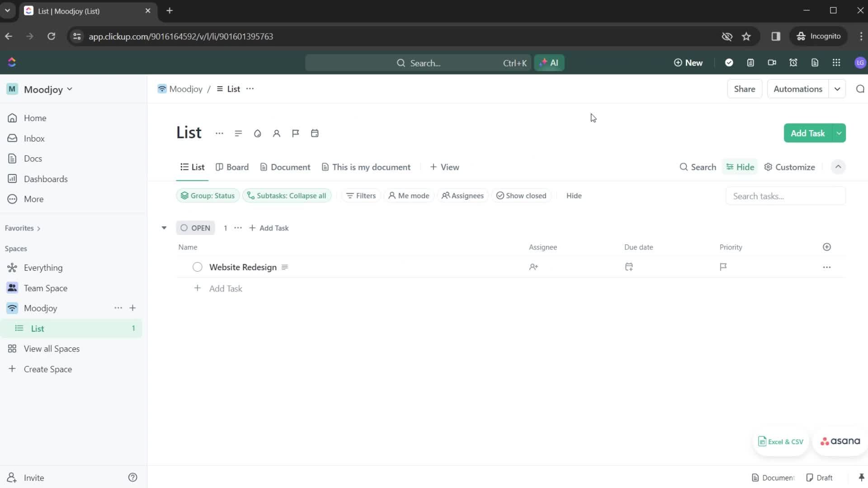868x488 pixels.
Task: Click the Assignee column icon
Action: tap(533, 267)
